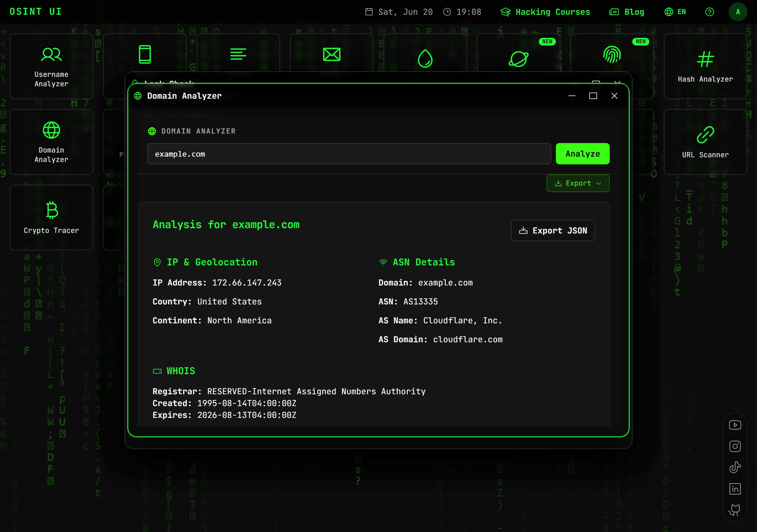Open the YouTube social link
757x532 pixels.
[x=735, y=425]
